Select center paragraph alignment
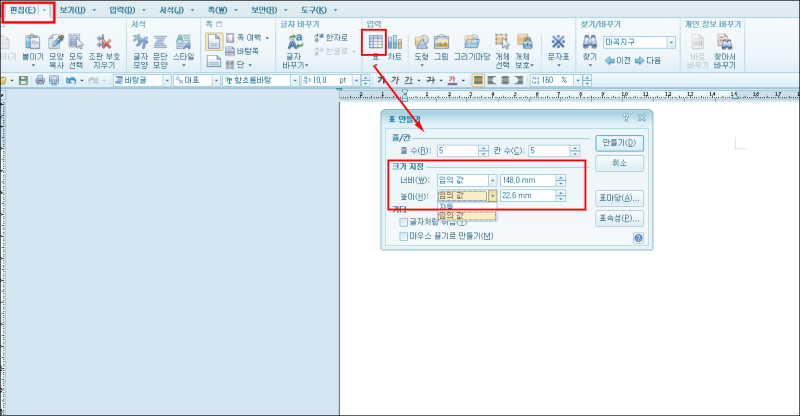800x416 pixels. [x=505, y=80]
